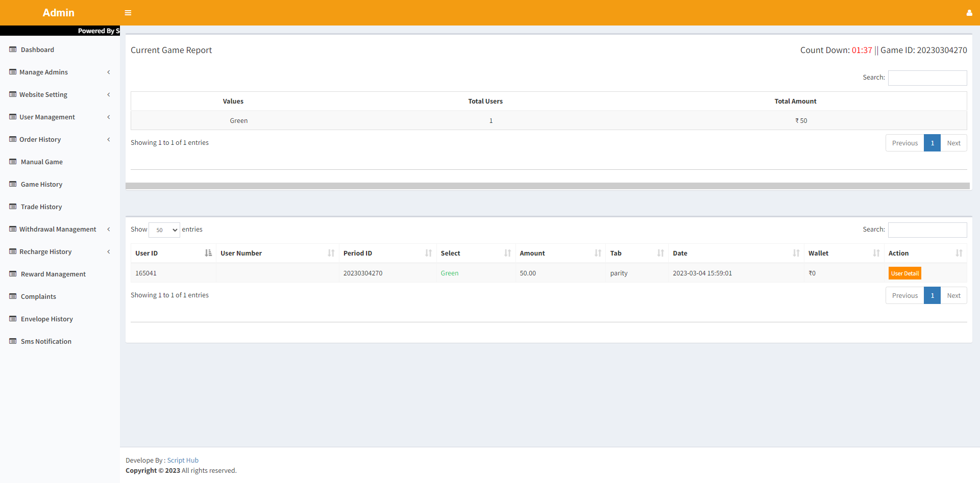Screen dimensions: 980x483
Task: Click Next in the bottom table pagination
Action: (x=953, y=295)
